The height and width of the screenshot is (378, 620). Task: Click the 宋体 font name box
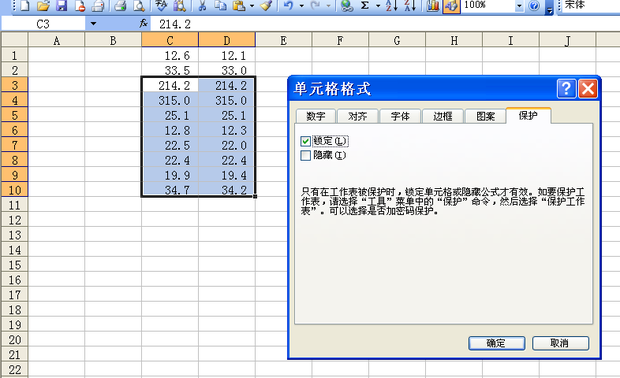[x=591, y=5]
